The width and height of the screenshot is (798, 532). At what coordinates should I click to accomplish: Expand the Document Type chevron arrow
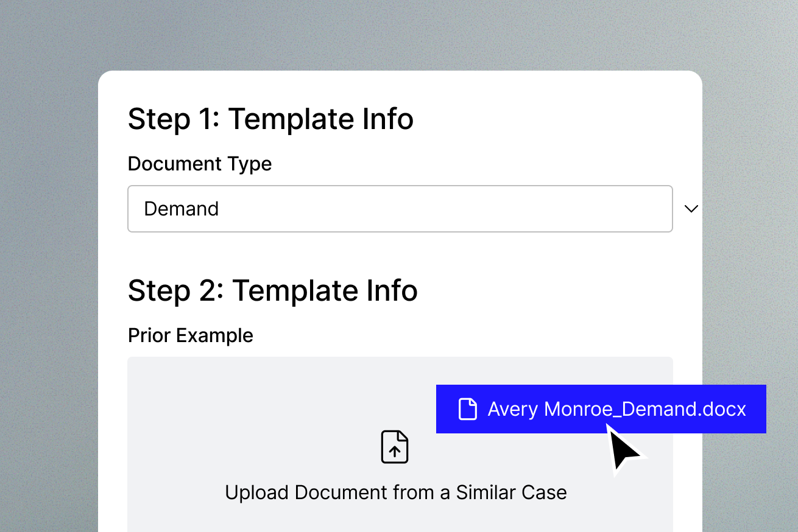pyautogui.click(x=691, y=209)
